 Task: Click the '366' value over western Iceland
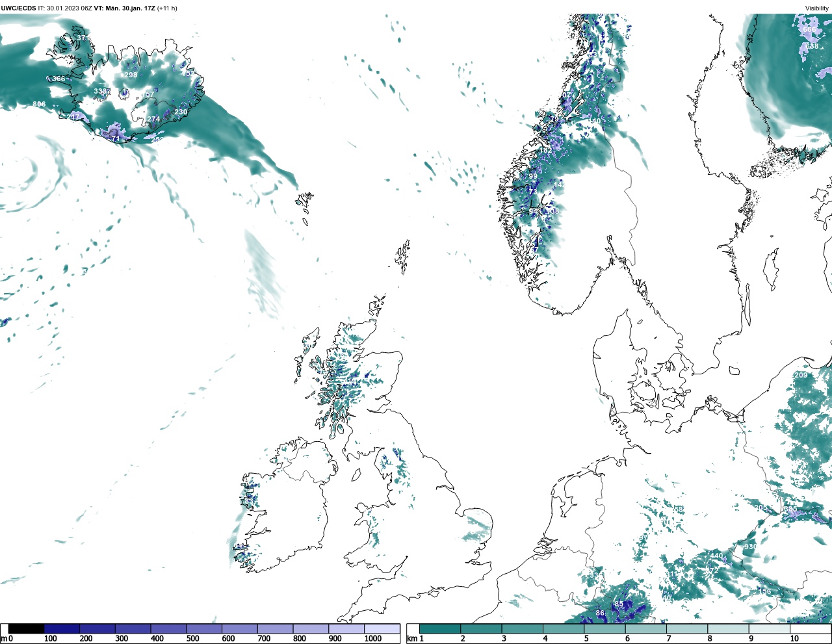(59, 79)
